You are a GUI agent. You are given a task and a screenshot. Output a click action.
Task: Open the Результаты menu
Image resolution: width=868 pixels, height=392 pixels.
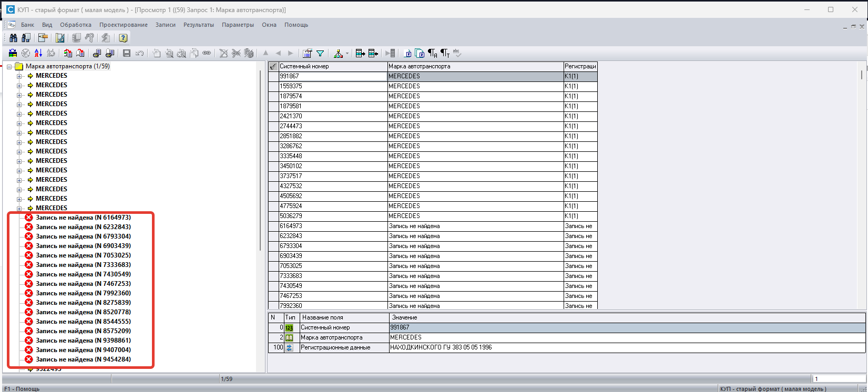click(x=199, y=25)
